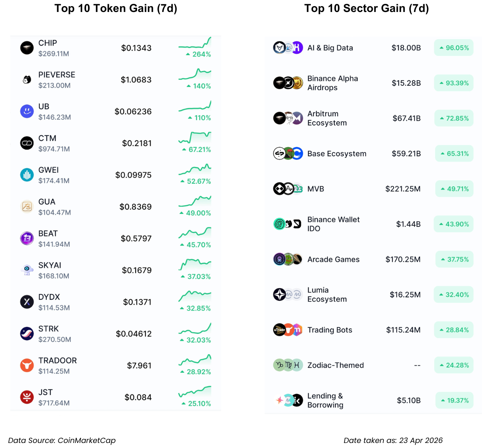Click the 19.37% Lending & Borrowing badge
This screenshot has height=448, width=482.
click(x=455, y=400)
